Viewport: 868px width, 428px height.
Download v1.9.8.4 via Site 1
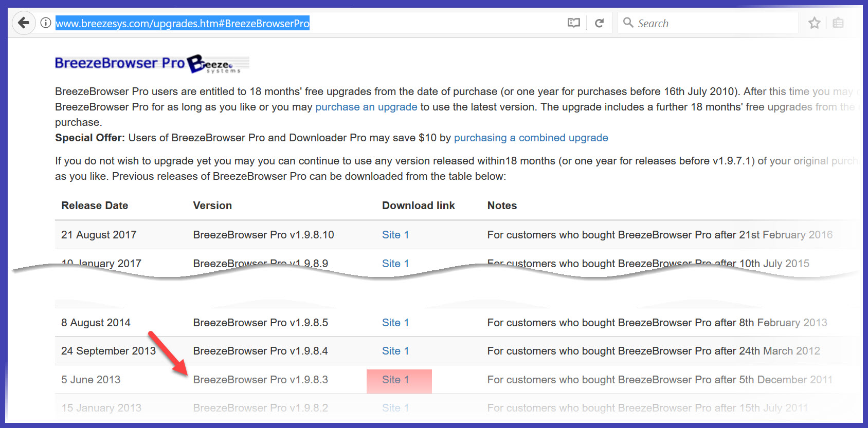pos(395,351)
